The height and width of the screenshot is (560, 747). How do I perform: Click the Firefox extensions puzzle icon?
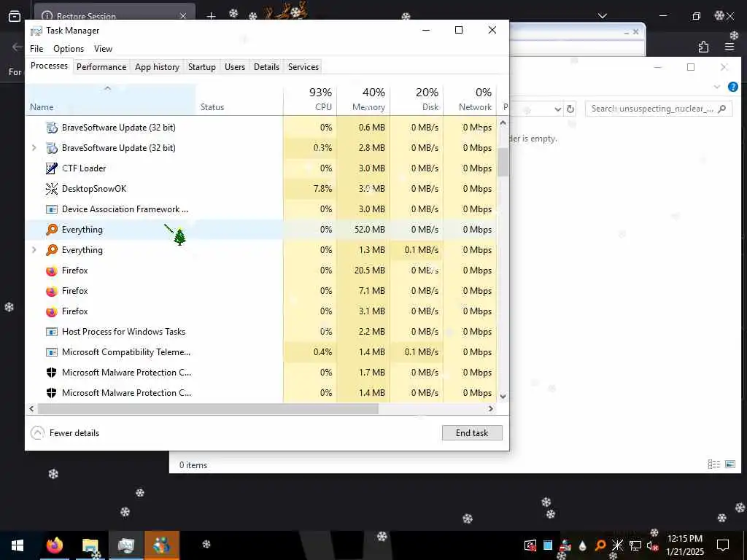point(703,47)
